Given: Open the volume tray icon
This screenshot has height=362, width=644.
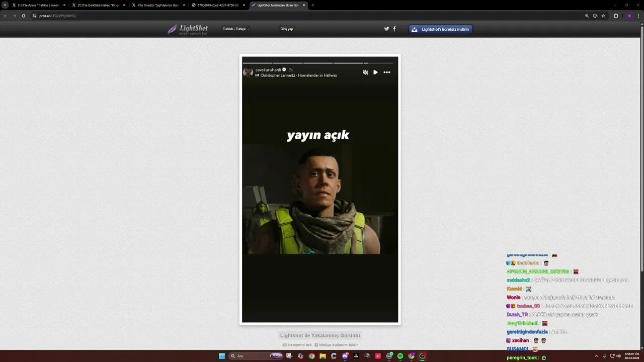Looking at the screenshot, I should point(618,356).
